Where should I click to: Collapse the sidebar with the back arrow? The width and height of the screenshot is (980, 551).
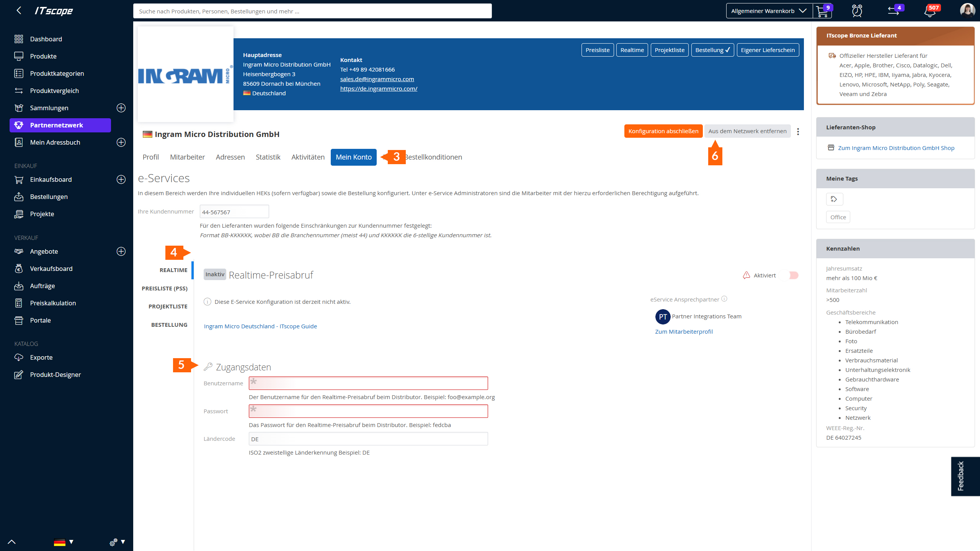click(19, 10)
